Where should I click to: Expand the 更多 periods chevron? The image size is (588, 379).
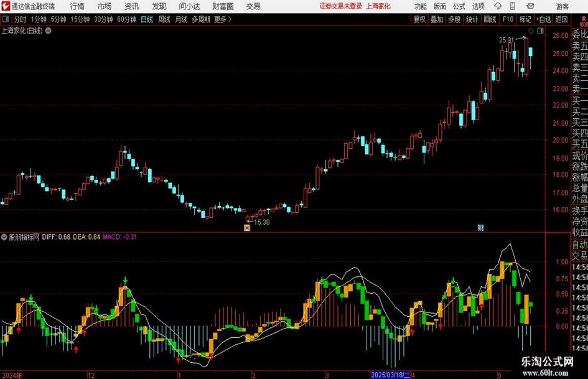point(230,19)
